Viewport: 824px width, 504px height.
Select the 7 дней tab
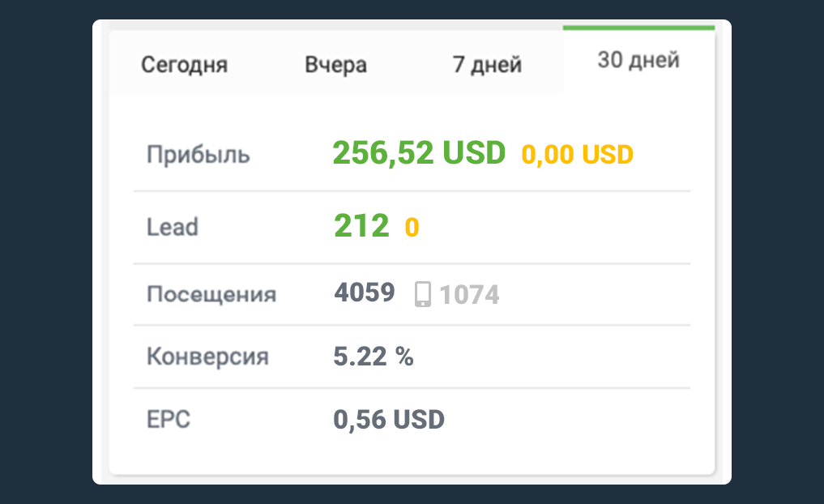(486, 65)
